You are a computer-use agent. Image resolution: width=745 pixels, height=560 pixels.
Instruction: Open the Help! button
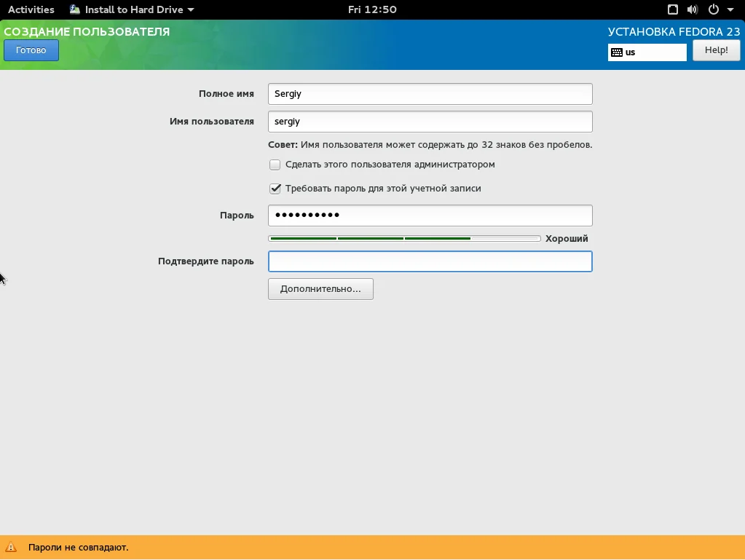point(716,50)
